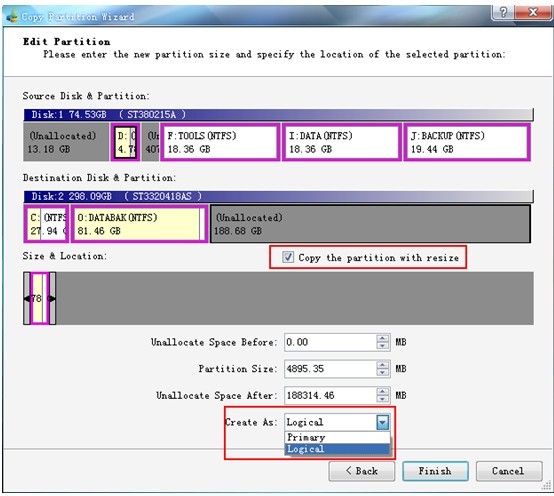
Task: Select the F:TOOLS source partition
Action: tap(220, 142)
